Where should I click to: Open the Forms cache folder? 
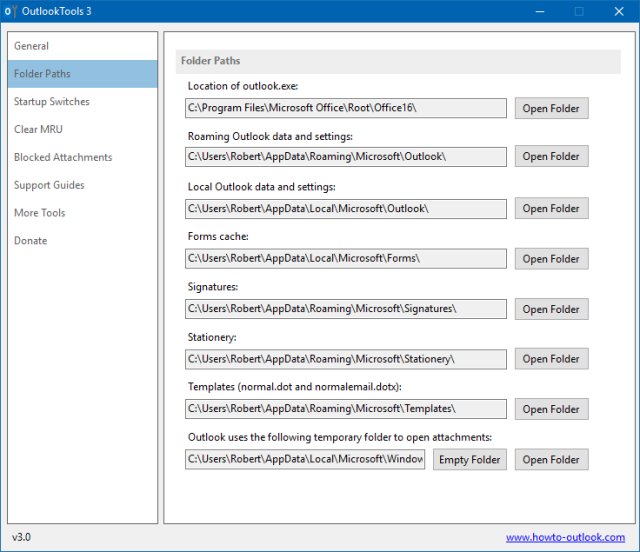[551, 259]
